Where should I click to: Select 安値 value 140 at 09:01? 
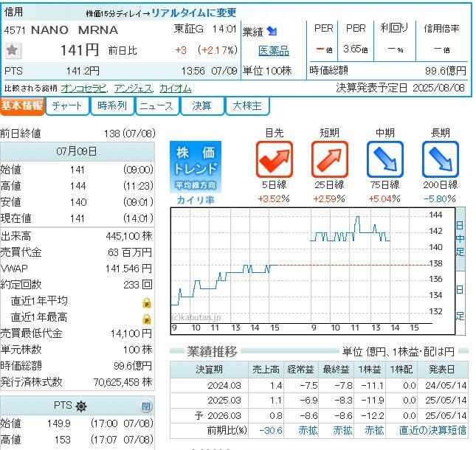(78, 202)
